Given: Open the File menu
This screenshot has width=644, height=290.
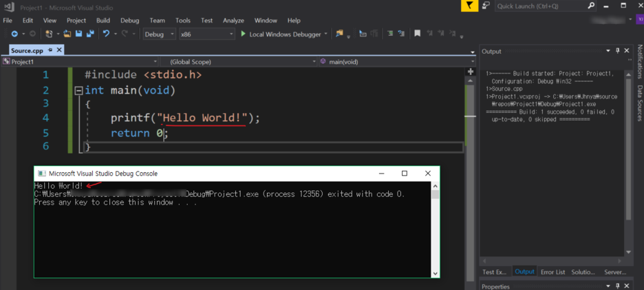Looking at the screenshot, I should tap(8, 20).
